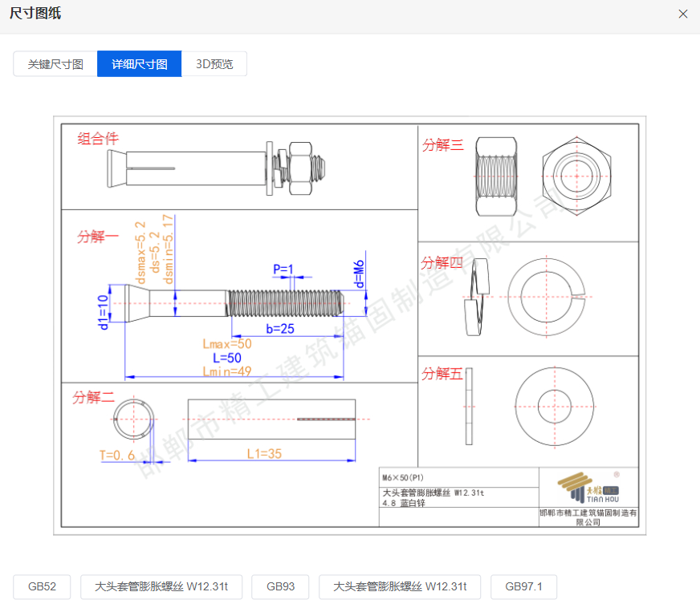Image resolution: width=700 pixels, height=608 pixels.
Task: Switch to the 关键尺寸图 tab
Action: click(55, 64)
